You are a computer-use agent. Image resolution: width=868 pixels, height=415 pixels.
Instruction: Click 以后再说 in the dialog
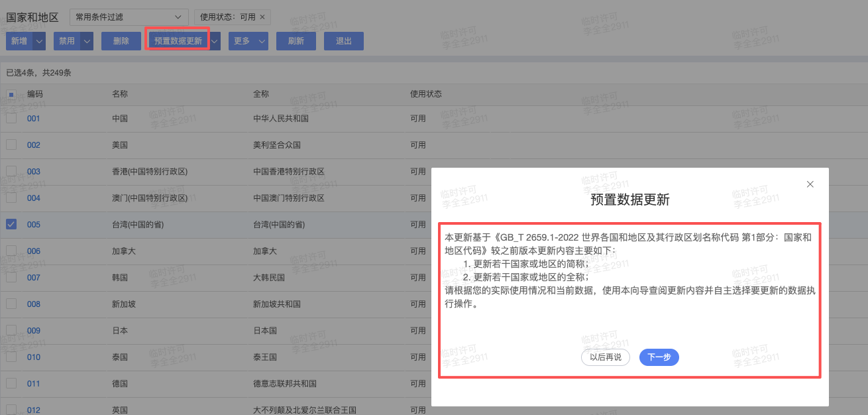click(606, 357)
